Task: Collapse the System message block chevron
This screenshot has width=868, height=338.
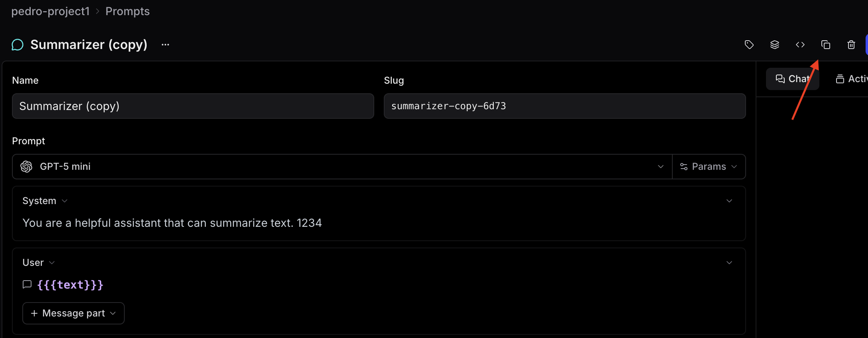Action: coord(729,201)
